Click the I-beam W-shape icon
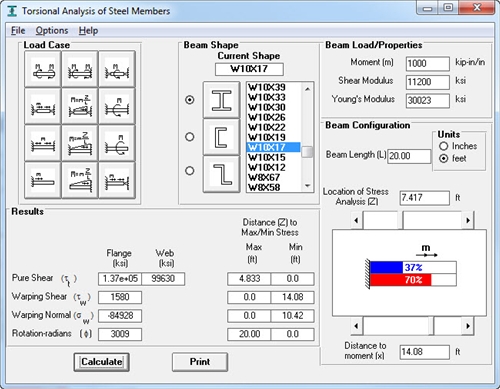Screen dimensions: 500x389 click(221, 100)
